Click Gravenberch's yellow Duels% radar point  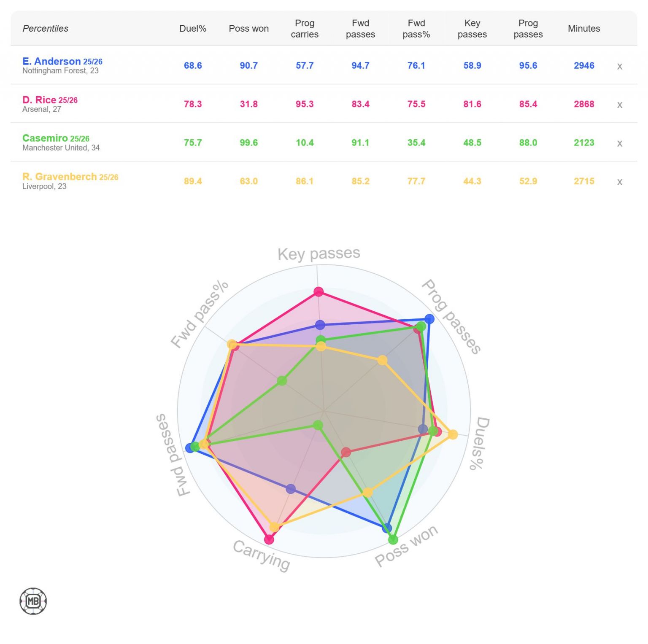[x=453, y=434]
